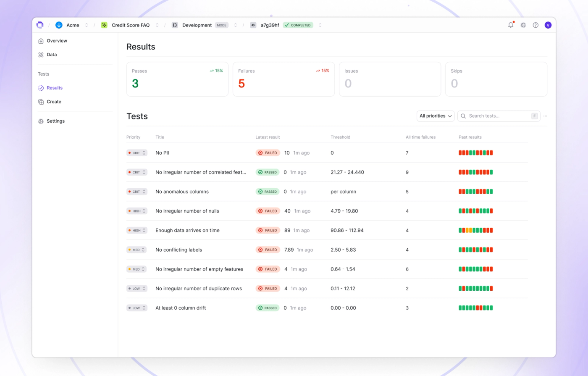This screenshot has width=588, height=376.
Task: Click the Failures summary card
Action: coord(283,79)
